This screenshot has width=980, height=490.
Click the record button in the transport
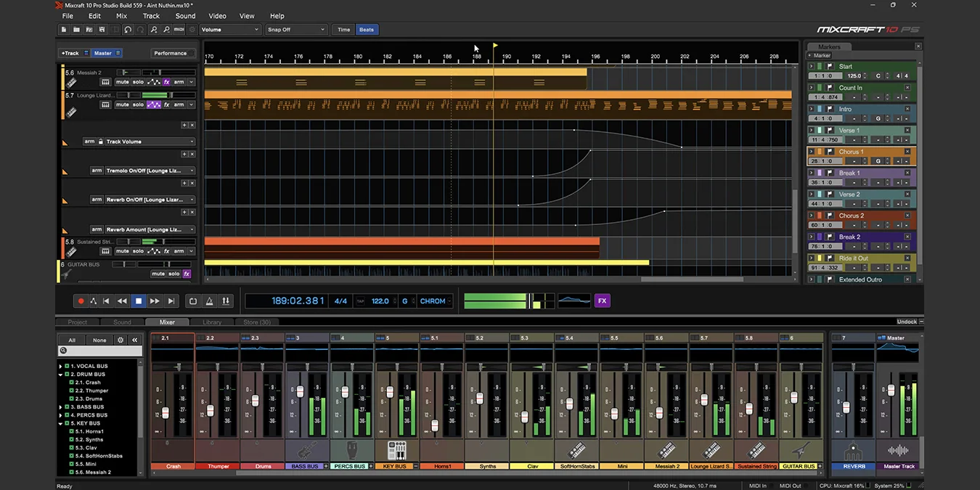pos(81,300)
